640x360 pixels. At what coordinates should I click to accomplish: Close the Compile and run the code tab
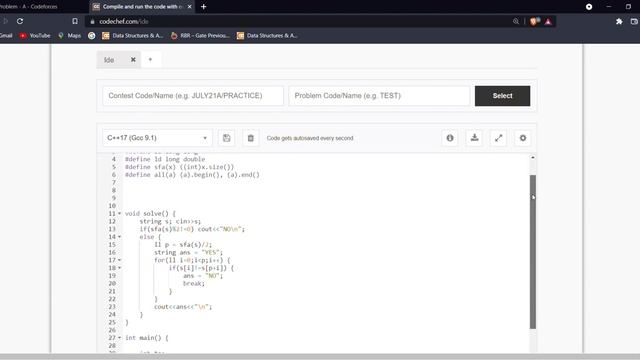point(189,7)
